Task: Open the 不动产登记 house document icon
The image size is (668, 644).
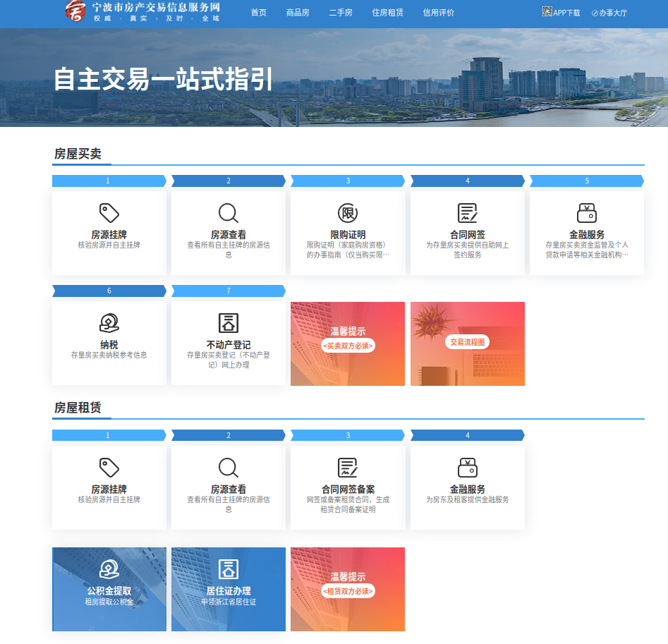Action: point(228,323)
